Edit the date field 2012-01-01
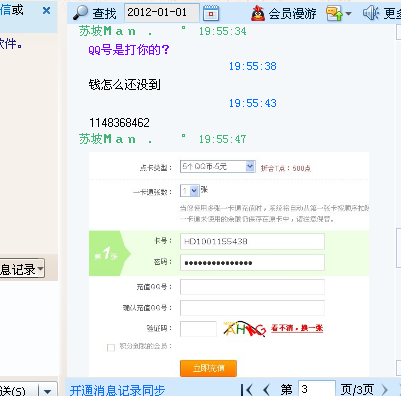 [x=162, y=13]
